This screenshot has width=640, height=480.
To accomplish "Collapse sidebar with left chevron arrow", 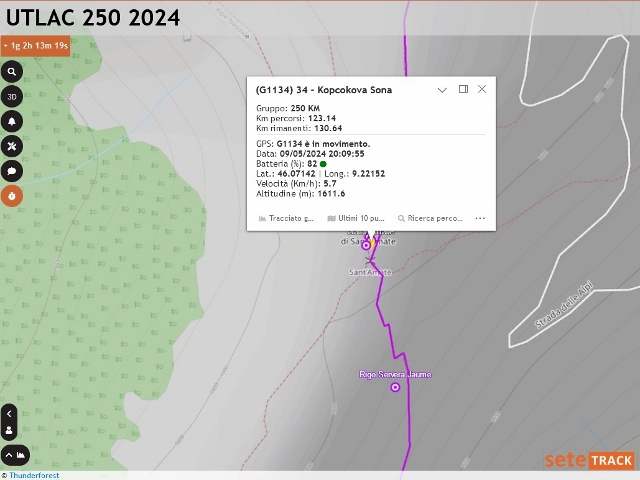I will point(9,414).
